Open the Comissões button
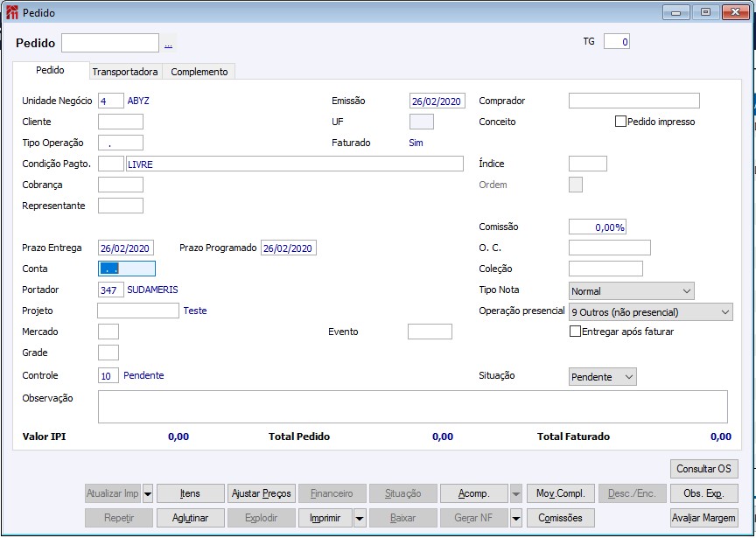This screenshot has height=538, width=756. point(561,518)
